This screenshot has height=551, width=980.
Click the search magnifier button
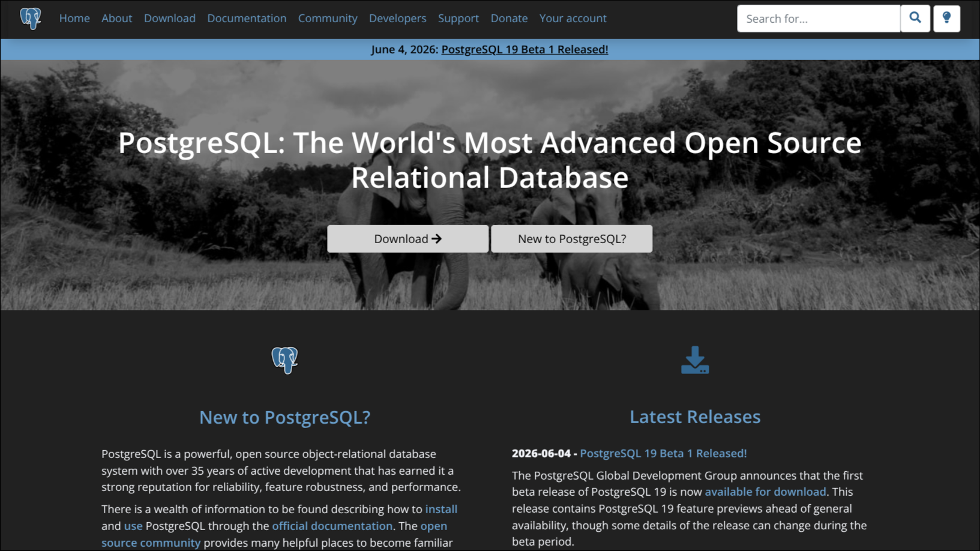pos(915,18)
